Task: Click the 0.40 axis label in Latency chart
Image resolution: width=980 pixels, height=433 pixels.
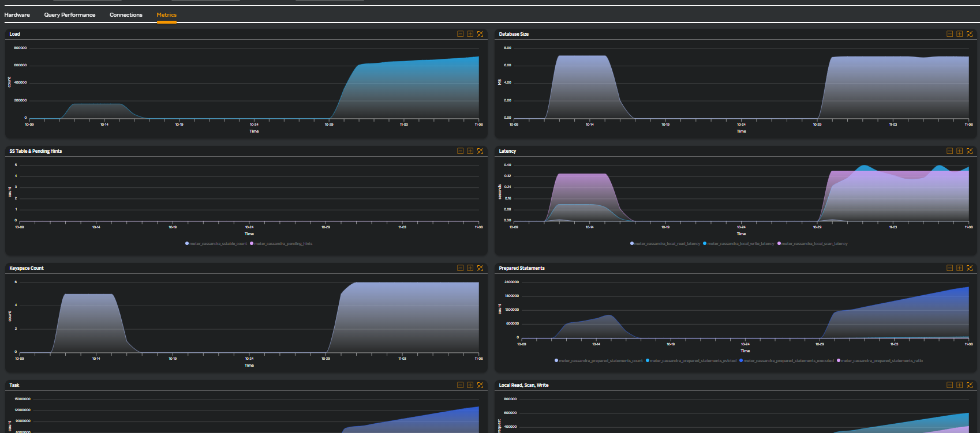Action: pos(507,165)
